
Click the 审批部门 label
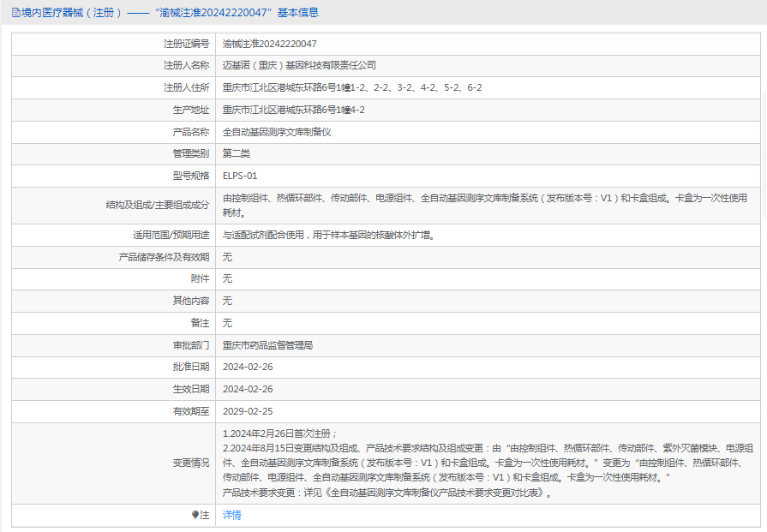click(191, 346)
